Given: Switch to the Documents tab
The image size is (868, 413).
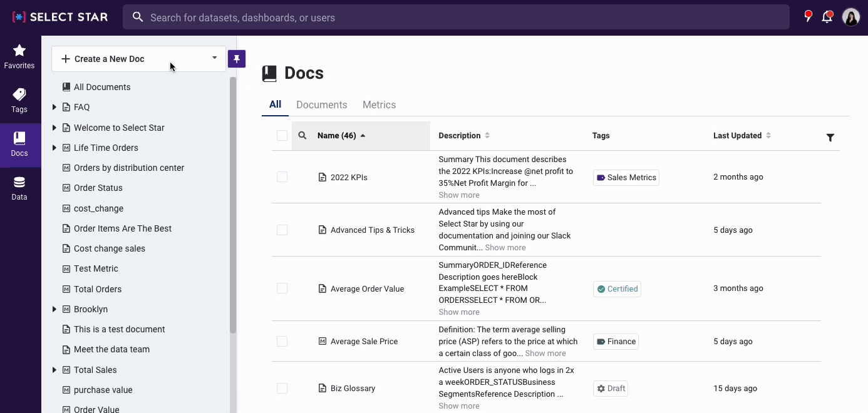Looking at the screenshot, I should coord(321,105).
